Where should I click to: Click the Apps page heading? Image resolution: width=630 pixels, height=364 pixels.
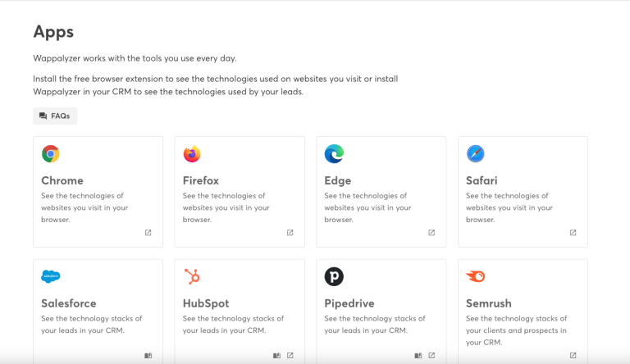coord(53,32)
